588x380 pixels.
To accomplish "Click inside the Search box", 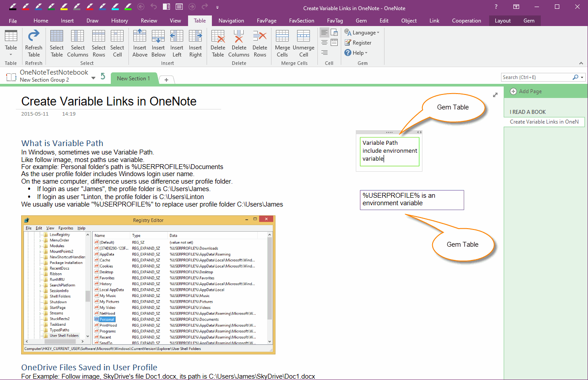I will [x=534, y=77].
